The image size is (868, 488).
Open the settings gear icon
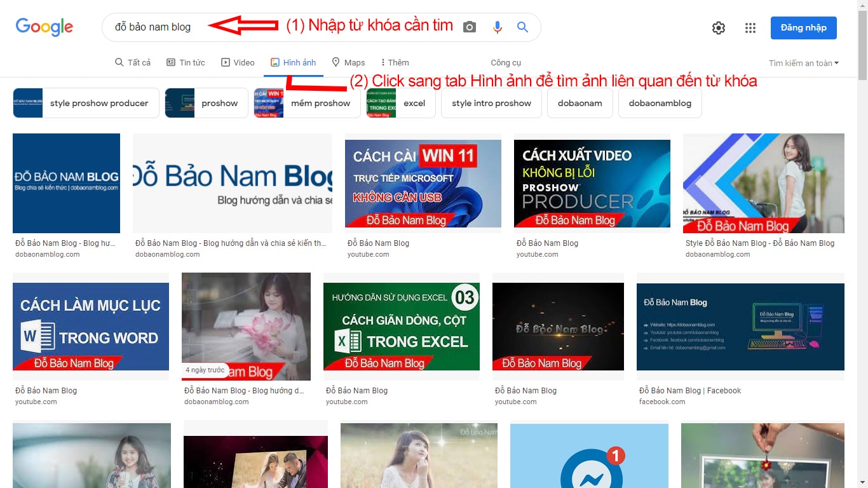719,28
